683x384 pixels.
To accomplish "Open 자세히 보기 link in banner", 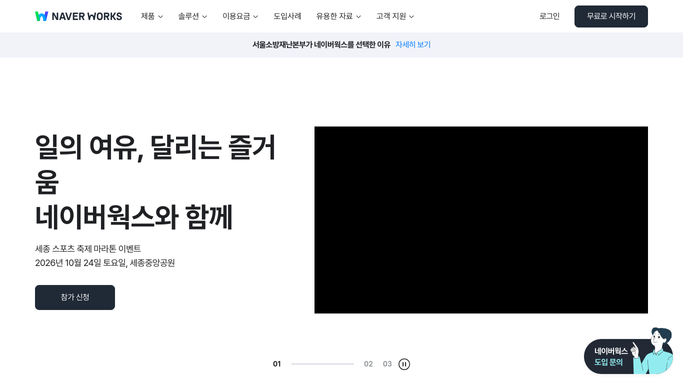I will [x=413, y=45].
